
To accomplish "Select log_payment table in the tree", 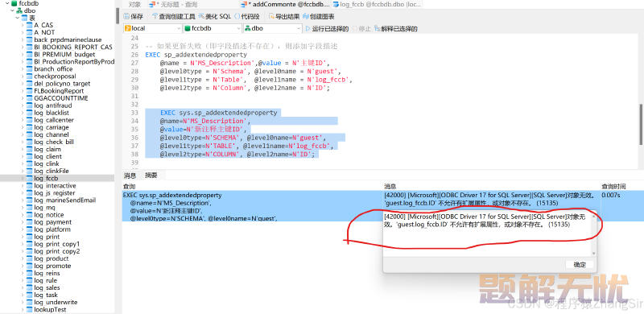I will pos(52,222).
